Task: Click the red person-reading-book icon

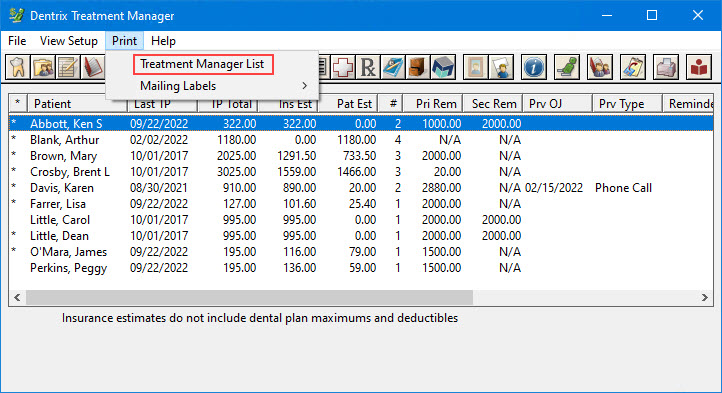Action: click(699, 68)
